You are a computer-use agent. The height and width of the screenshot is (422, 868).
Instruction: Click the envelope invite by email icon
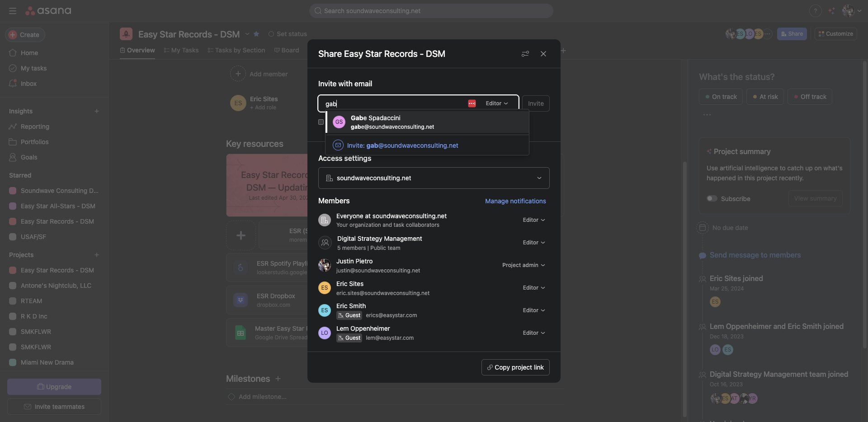[338, 145]
